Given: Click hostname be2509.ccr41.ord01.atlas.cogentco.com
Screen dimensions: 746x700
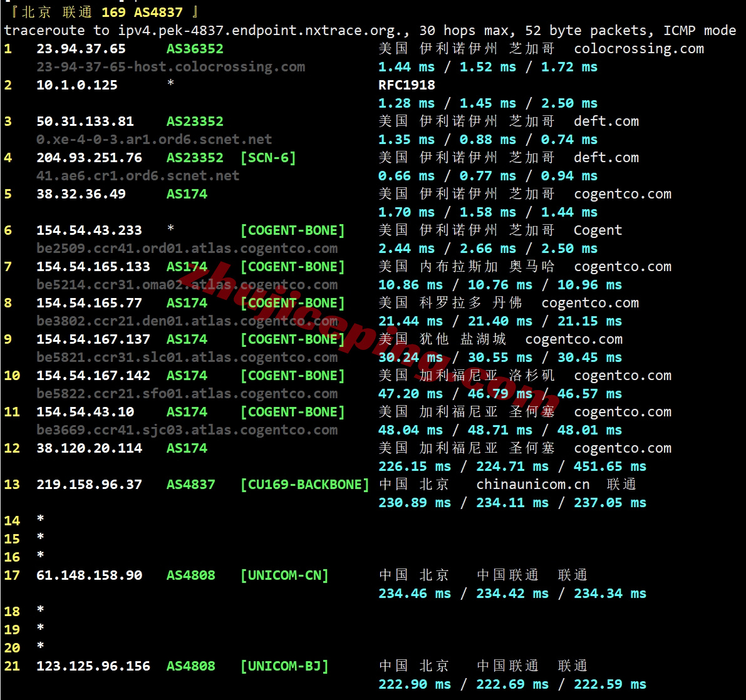Looking at the screenshot, I should pyautogui.click(x=187, y=249).
